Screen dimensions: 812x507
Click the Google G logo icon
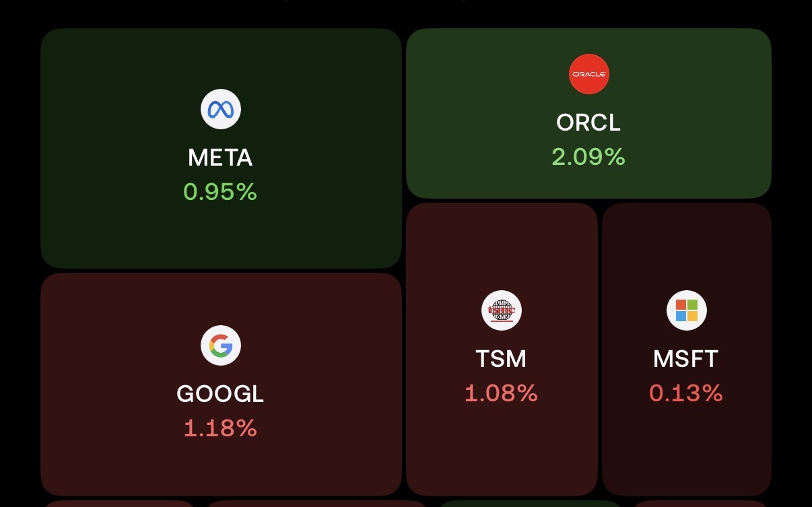tap(221, 345)
